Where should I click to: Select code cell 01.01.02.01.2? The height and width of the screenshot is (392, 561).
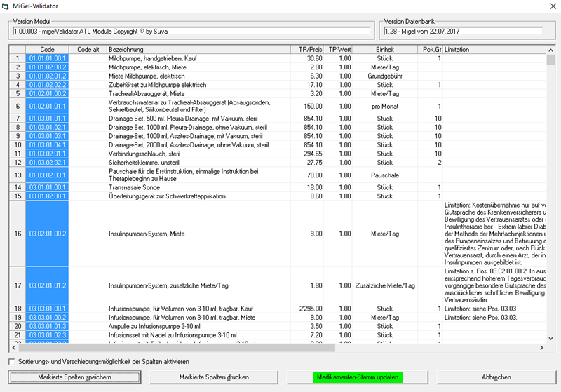tap(47, 76)
